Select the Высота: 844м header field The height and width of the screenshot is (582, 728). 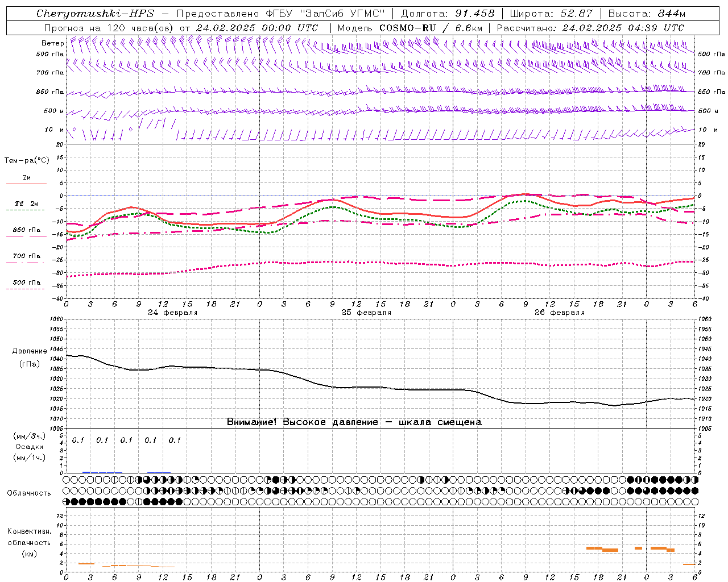click(647, 14)
